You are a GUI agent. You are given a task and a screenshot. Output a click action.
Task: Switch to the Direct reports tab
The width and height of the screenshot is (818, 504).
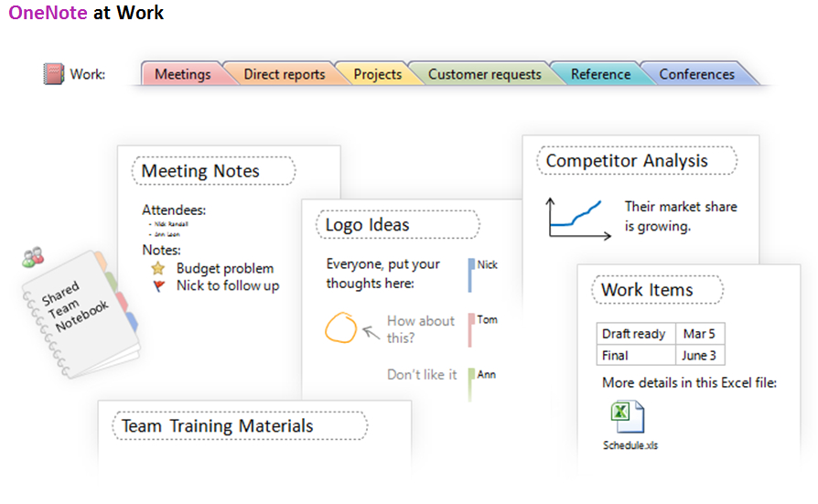coord(285,74)
